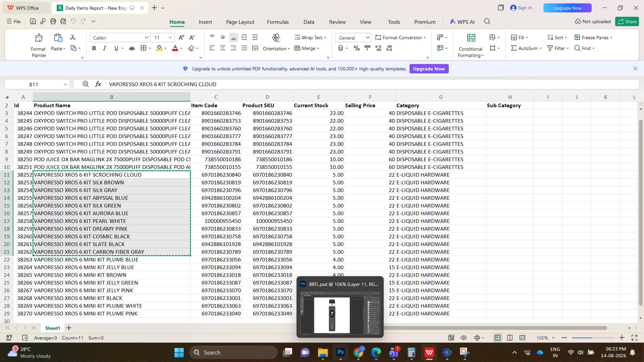The height and width of the screenshot is (362, 644).
Task: Click the percent style icon
Action: tap(357, 48)
